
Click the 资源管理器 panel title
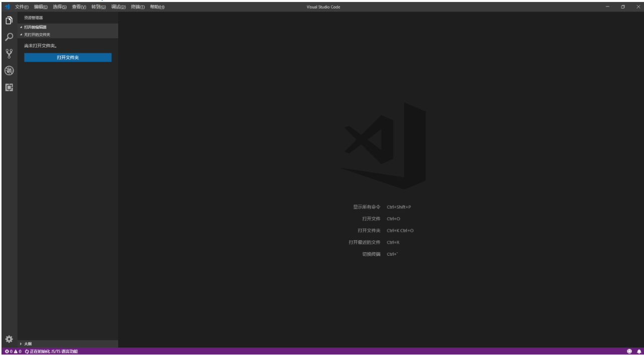[34, 18]
